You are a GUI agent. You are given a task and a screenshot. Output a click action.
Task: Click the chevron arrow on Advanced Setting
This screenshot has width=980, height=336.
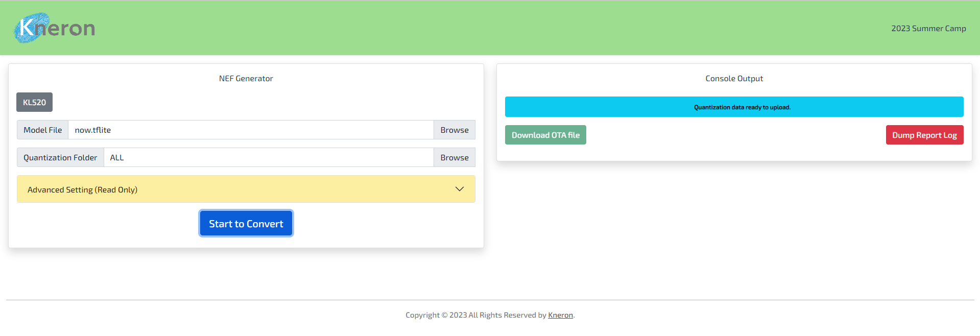click(x=459, y=189)
